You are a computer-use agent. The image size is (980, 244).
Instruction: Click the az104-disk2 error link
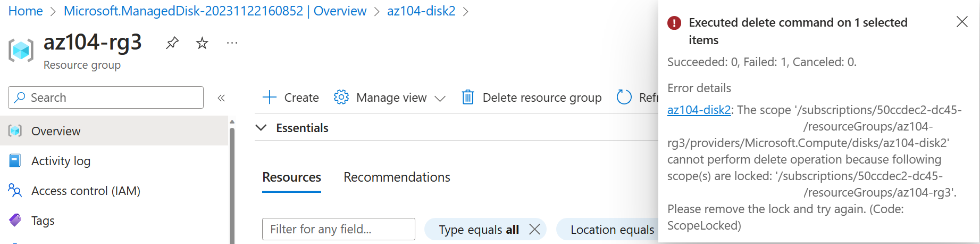click(x=699, y=110)
